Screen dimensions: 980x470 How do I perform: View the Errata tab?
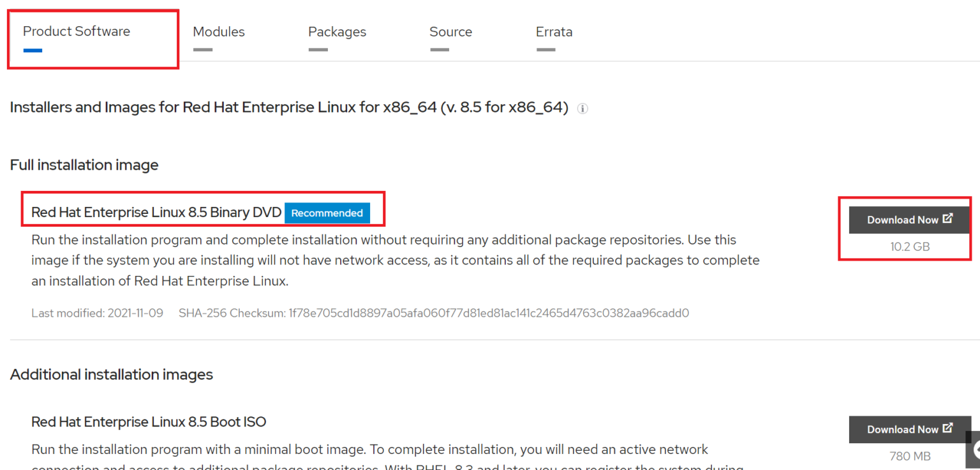coord(554,31)
